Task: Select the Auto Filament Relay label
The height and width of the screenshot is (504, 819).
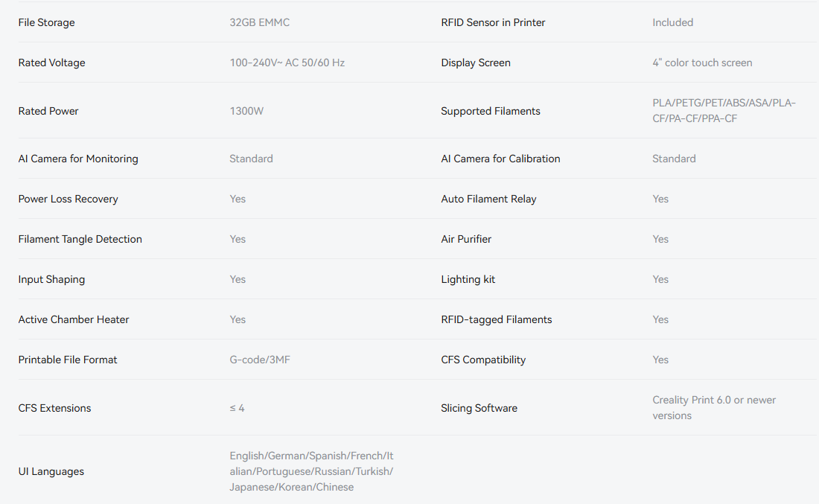Action: (x=488, y=199)
